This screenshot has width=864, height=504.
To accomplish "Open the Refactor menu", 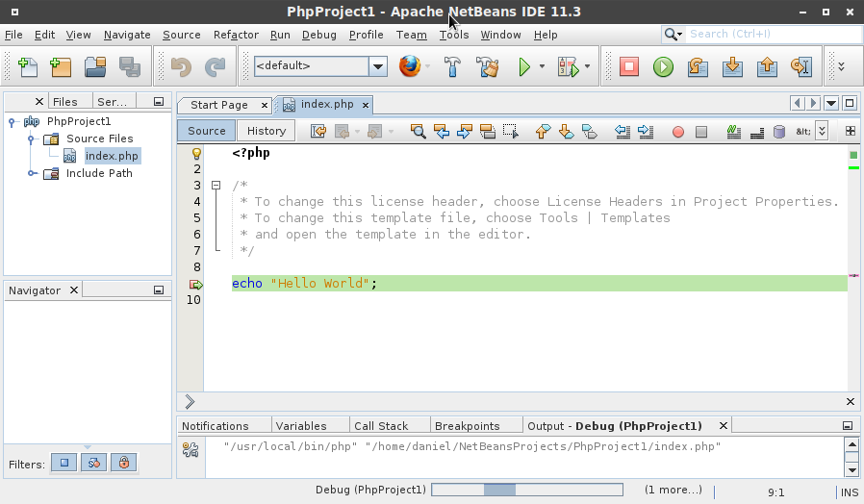I will 236,35.
